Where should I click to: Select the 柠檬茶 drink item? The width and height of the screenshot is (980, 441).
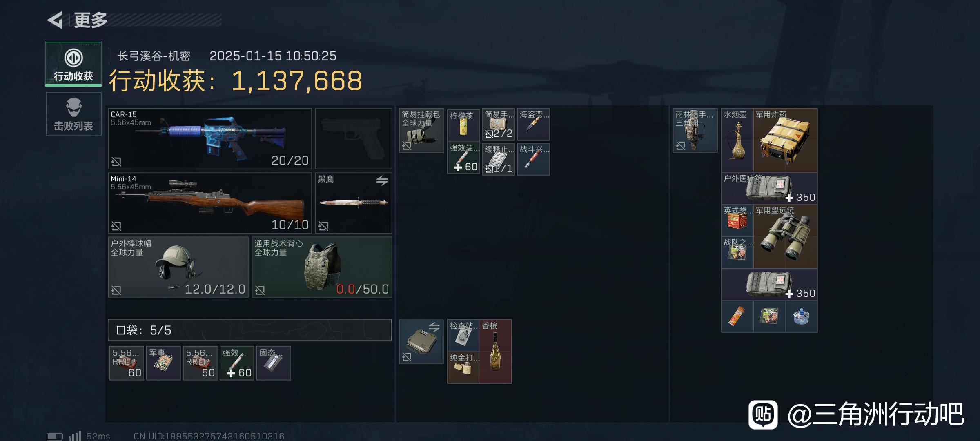[x=463, y=125]
